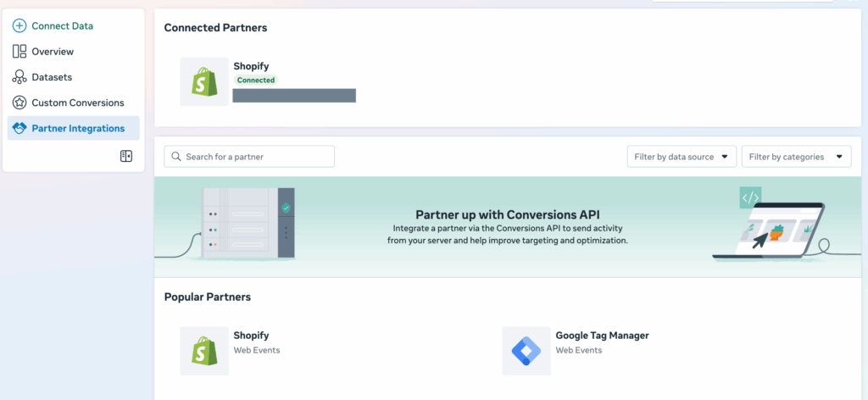Click Web Events text under Shopify
The width and height of the screenshot is (868, 400).
click(257, 350)
